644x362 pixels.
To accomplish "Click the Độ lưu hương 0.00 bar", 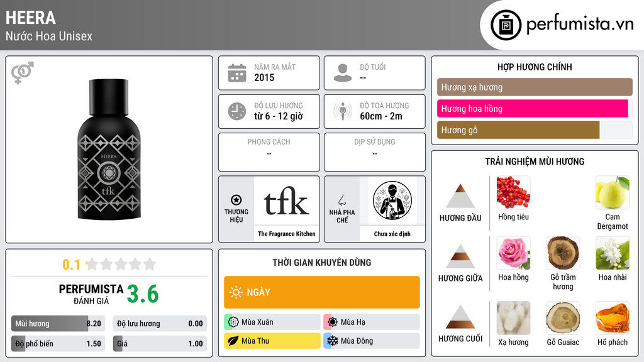I will coord(160,324).
